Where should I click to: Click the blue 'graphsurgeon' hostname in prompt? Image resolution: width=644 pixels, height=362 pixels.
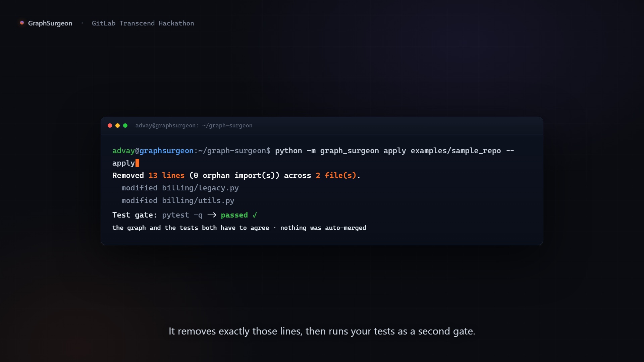tap(166, 150)
